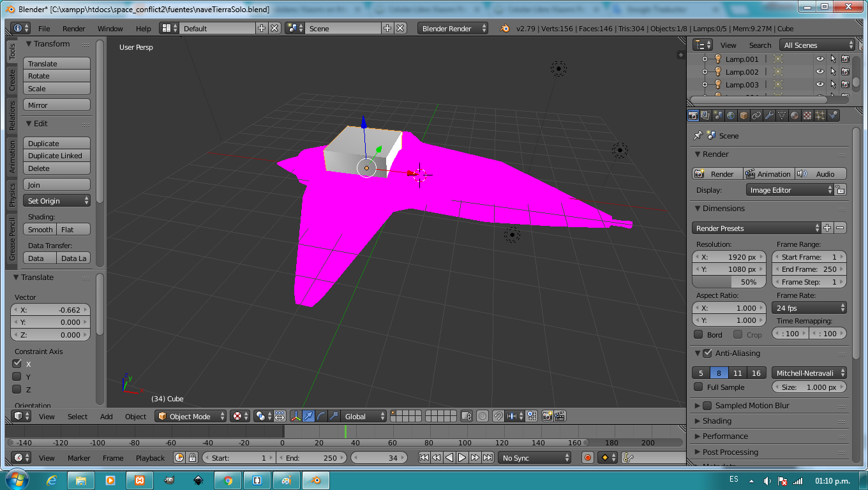The width and height of the screenshot is (868, 490).
Task: Select the scale manipulator icon
Action: [x=334, y=416]
